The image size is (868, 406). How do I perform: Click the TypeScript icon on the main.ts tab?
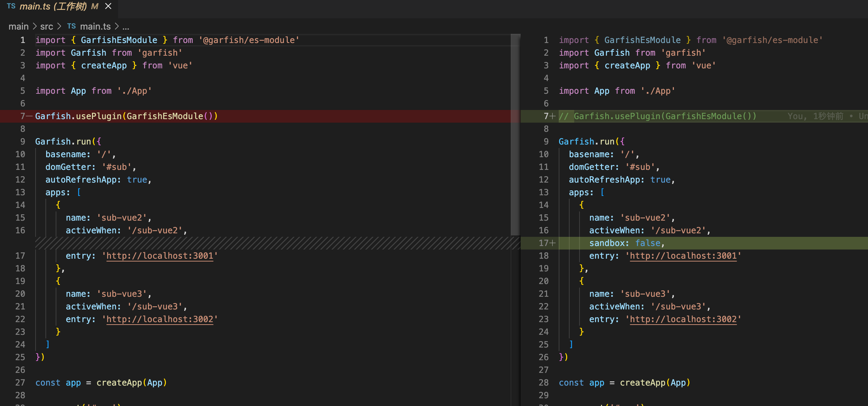tap(11, 6)
